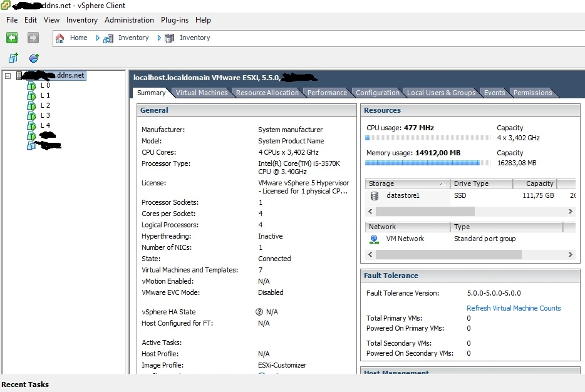Click the vSphere Client title bar logo

[x=5, y=5]
